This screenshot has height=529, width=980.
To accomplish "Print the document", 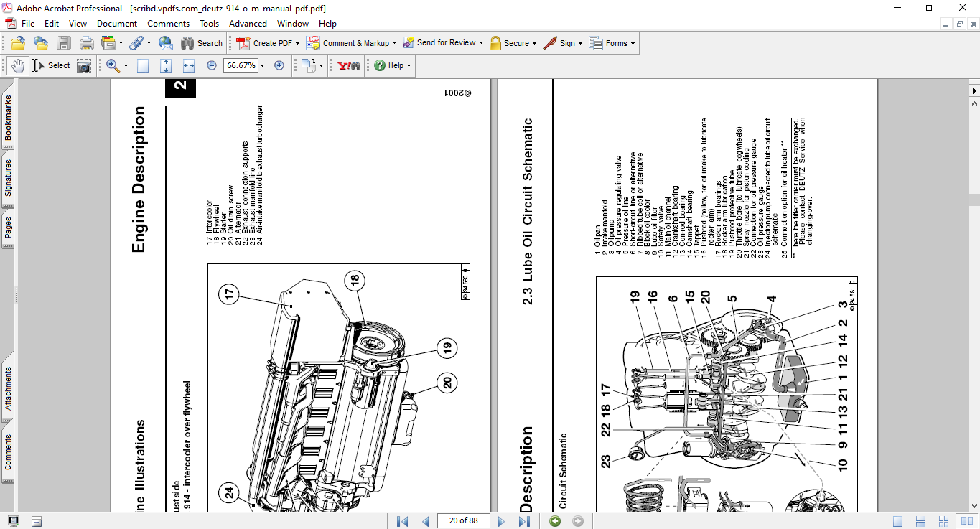I will [86, 43].
